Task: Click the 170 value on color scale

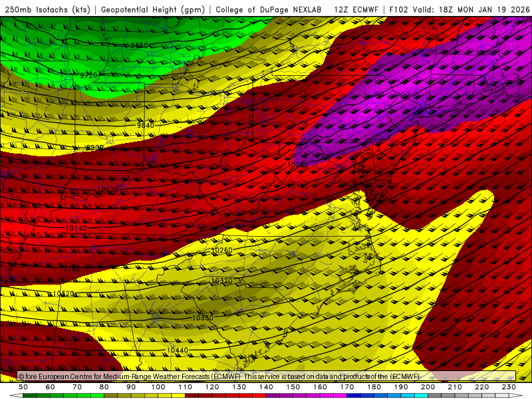Action: 347,387
